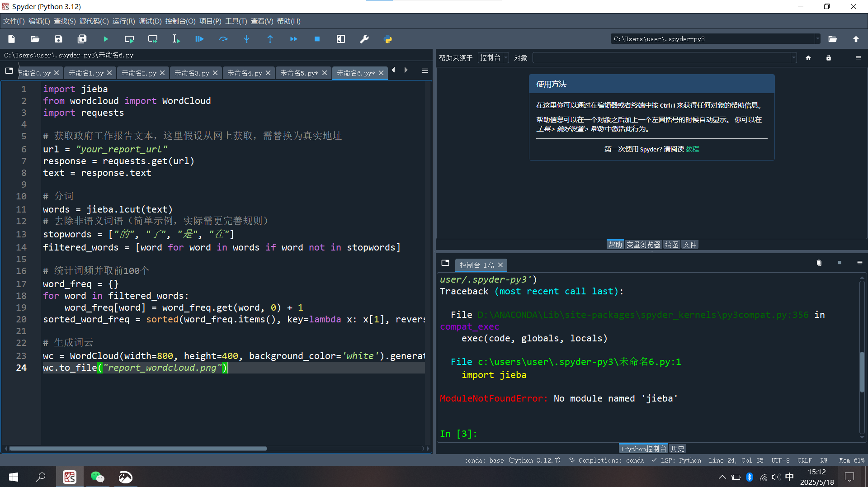Run current cell icon
868x487 pixels.
[x=129, y=39]
